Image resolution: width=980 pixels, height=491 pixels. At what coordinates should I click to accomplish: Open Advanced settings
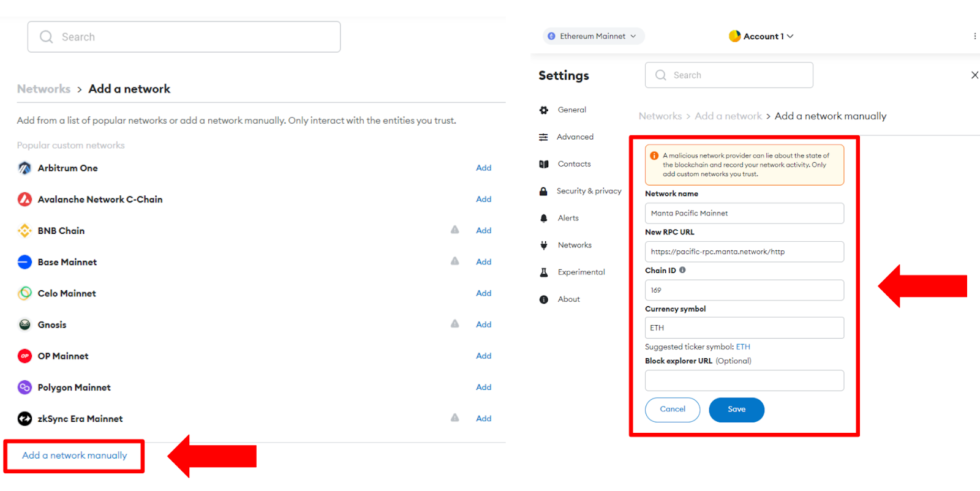pyautogui.click(x=575, y=137)
